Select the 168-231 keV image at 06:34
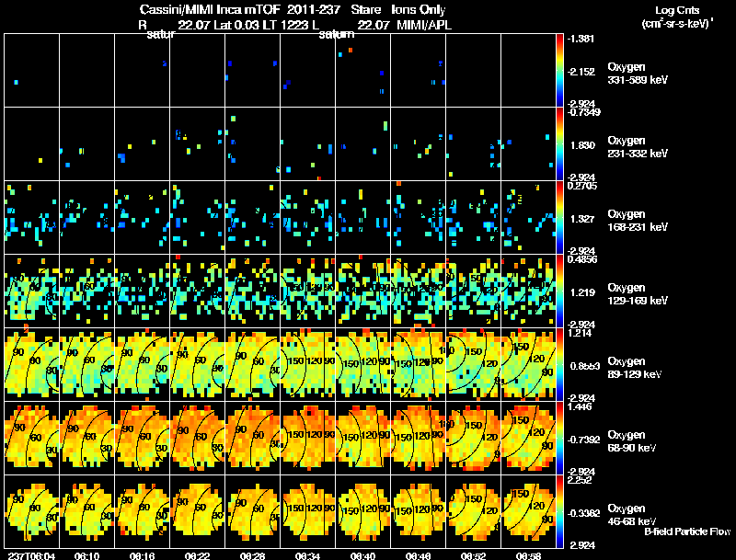This screenshot has width=736, height=560. point(308,218)
